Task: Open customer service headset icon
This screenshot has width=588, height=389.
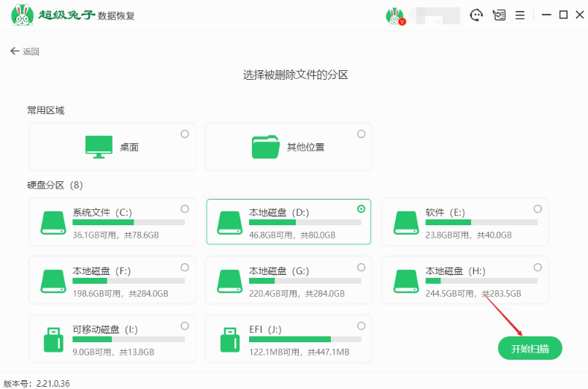Action: [x=476, y=15]
